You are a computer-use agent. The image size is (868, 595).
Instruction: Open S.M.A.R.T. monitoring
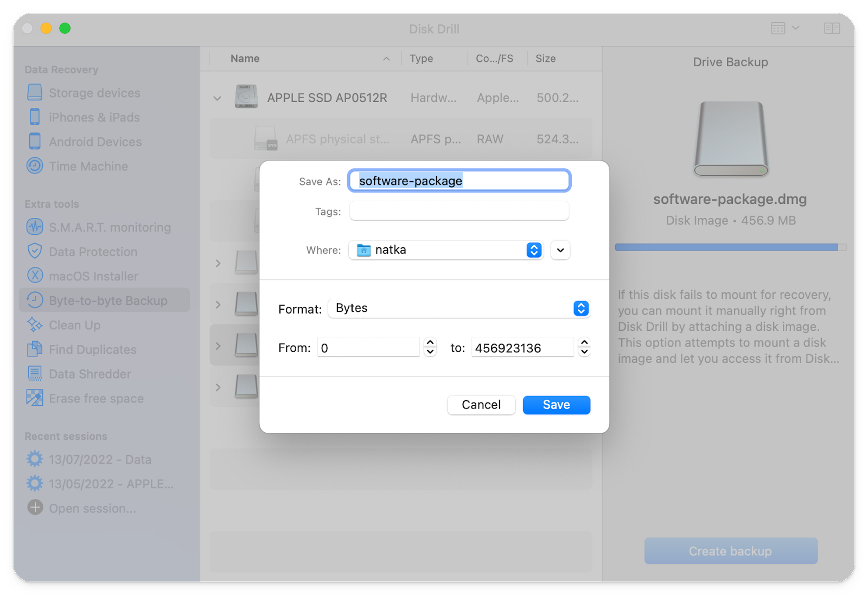click(x=109, y=227)
